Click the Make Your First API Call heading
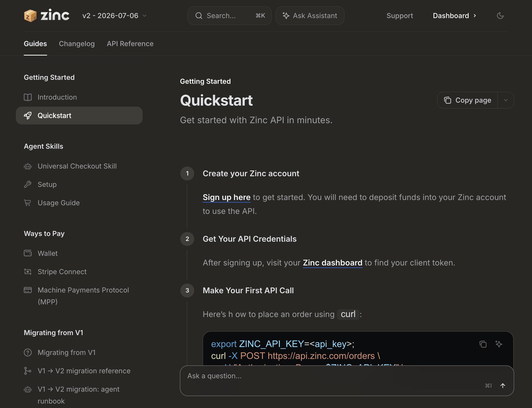 248,291
